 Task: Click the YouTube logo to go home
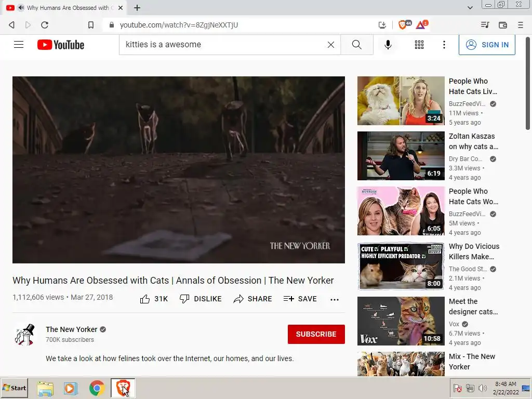(61, 45)
